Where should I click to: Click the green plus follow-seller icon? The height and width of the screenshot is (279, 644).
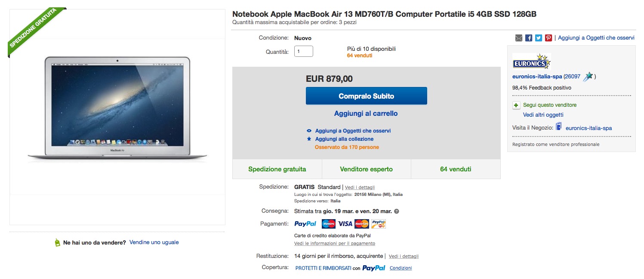click(516, 105)
